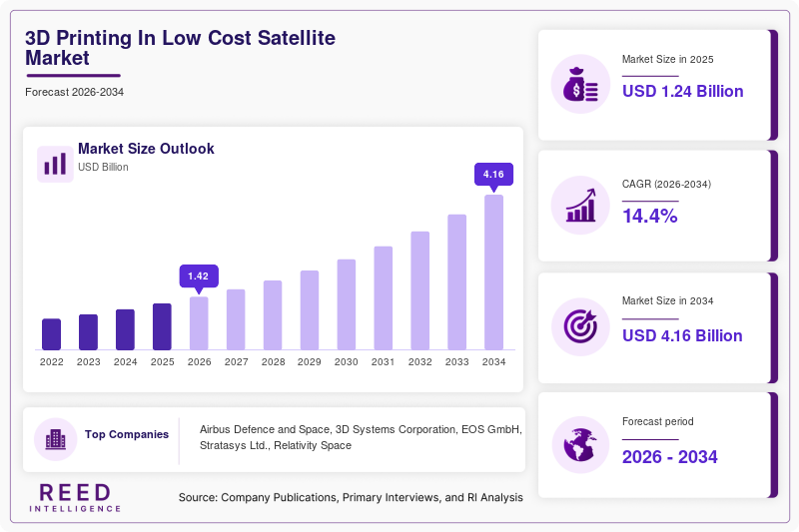799x532 pixels.
Task: Click the 2034 axis label
Action: coord(493,362)
